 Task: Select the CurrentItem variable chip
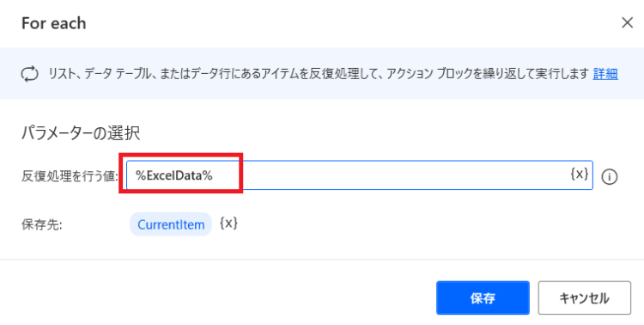pyautogui.click(x=171, y=224)
